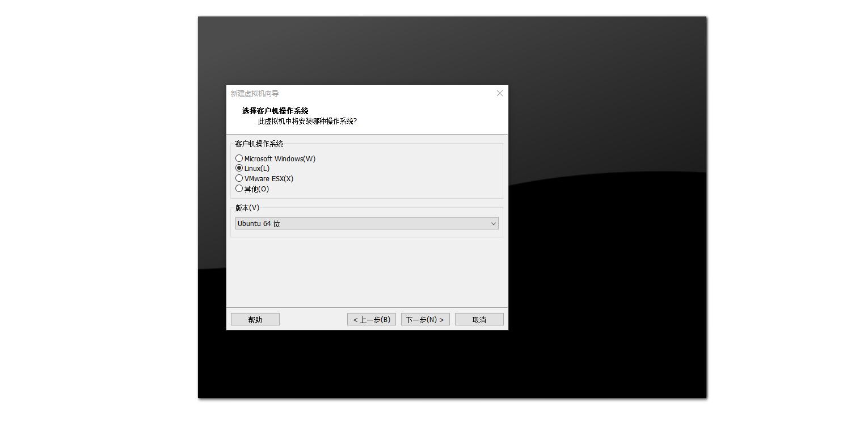868x422 pixels.
Task: Click the dropdown arrow beside Ubuntu 64 位
Action: pyautogui.click(x=493, y=223)
